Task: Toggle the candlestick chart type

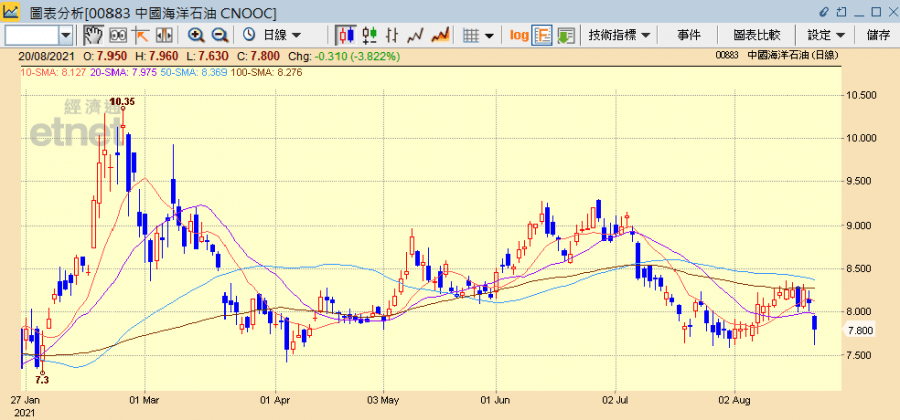Action: pyautogui.click(x=346, y=35)
